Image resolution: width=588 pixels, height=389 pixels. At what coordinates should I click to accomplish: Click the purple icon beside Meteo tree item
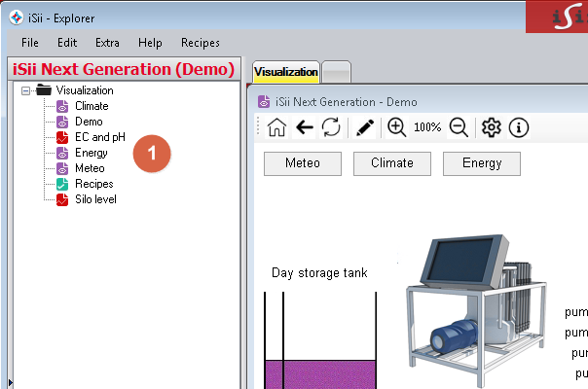pyautogui.click(x=62, y=168)
